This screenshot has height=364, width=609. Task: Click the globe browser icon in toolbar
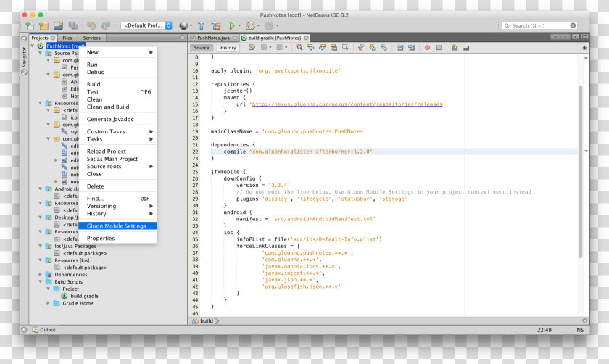183,25
